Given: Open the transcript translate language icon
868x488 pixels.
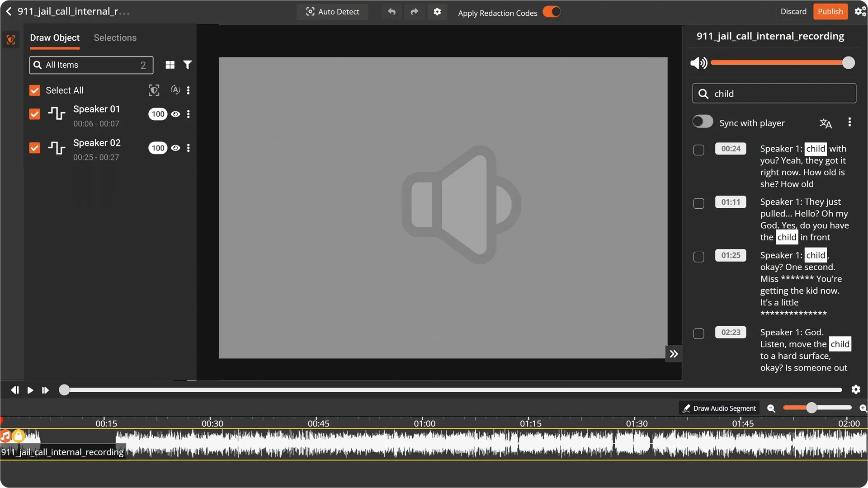Looking at the screenshot, I should tap(826, 123).
